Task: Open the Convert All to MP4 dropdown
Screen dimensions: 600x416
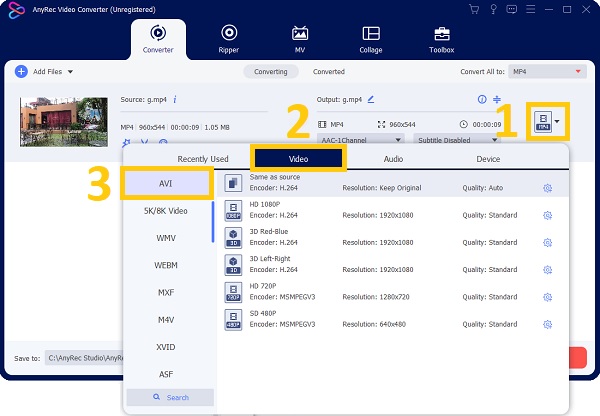Action: click(547, 72)
